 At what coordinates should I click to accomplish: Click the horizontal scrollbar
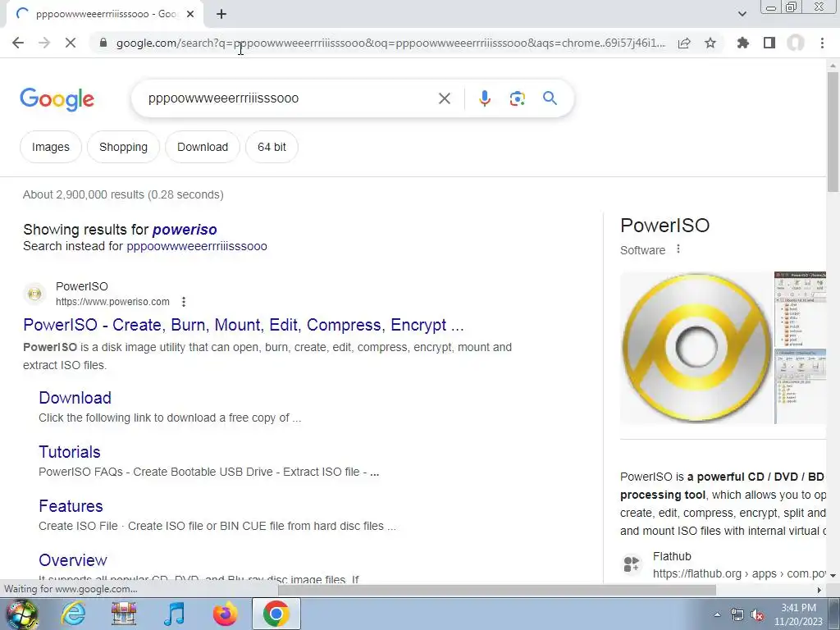[496, 590]
